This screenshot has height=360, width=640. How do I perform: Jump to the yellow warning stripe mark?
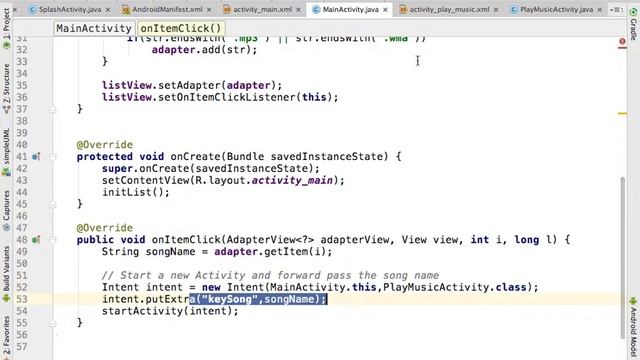[622, 113]
